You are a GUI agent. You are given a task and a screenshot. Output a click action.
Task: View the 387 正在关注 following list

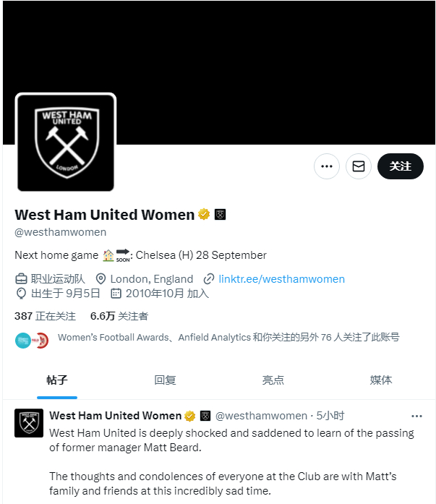(45, 316)
